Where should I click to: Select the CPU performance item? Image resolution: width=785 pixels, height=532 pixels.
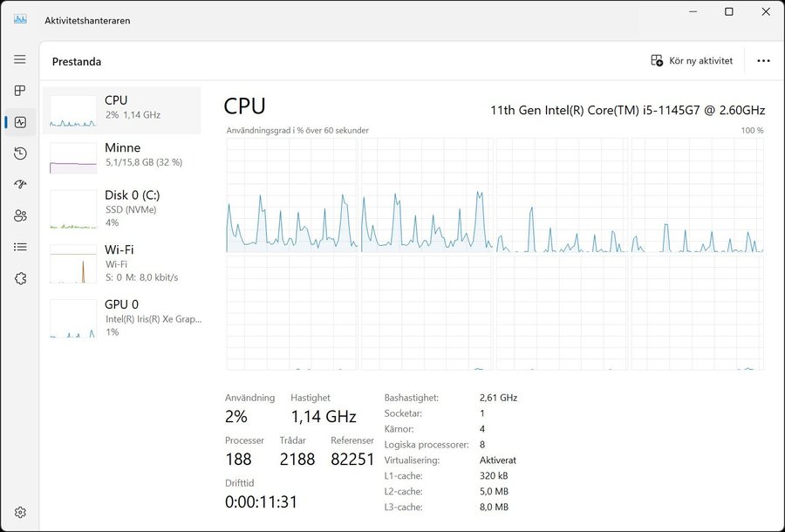click(122, 108)
